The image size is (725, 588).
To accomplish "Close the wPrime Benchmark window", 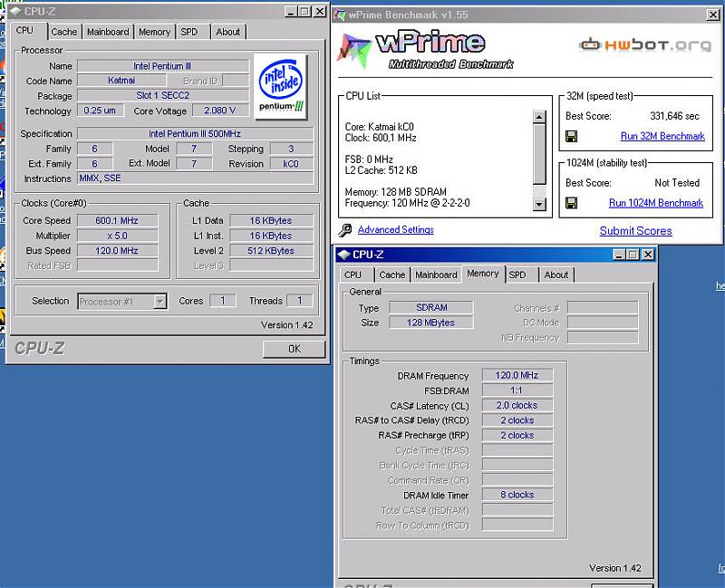I will 714,15.
